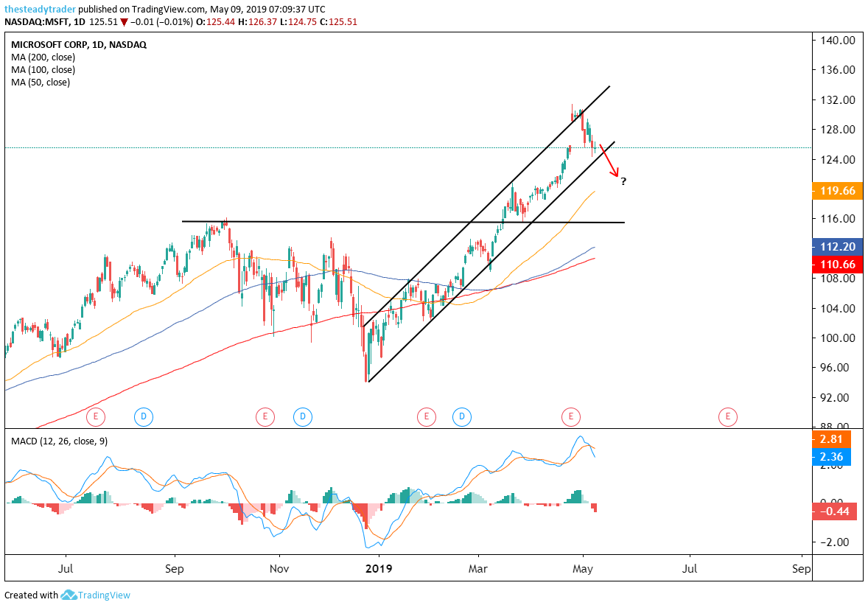Open the thesteadytrader author name
The image size is (868, 608).
(x=40, y=10)
